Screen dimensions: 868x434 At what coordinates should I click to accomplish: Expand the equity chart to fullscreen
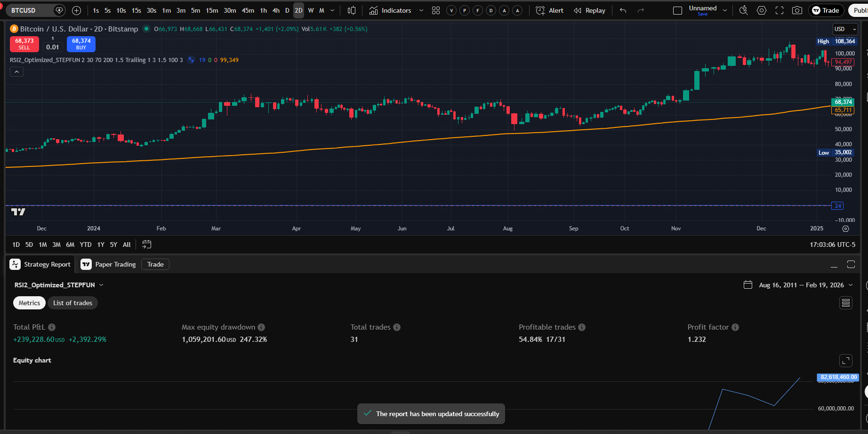click(846, 360)
